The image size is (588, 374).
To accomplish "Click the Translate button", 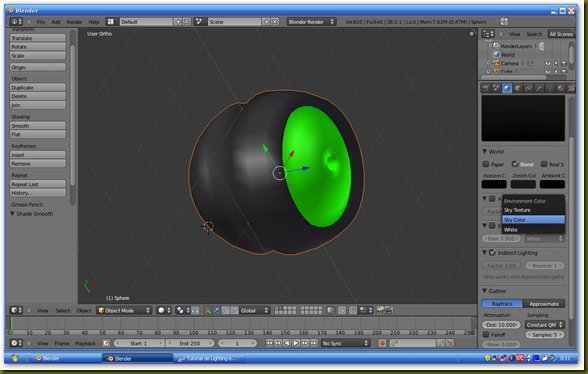I will coord(38,38).
